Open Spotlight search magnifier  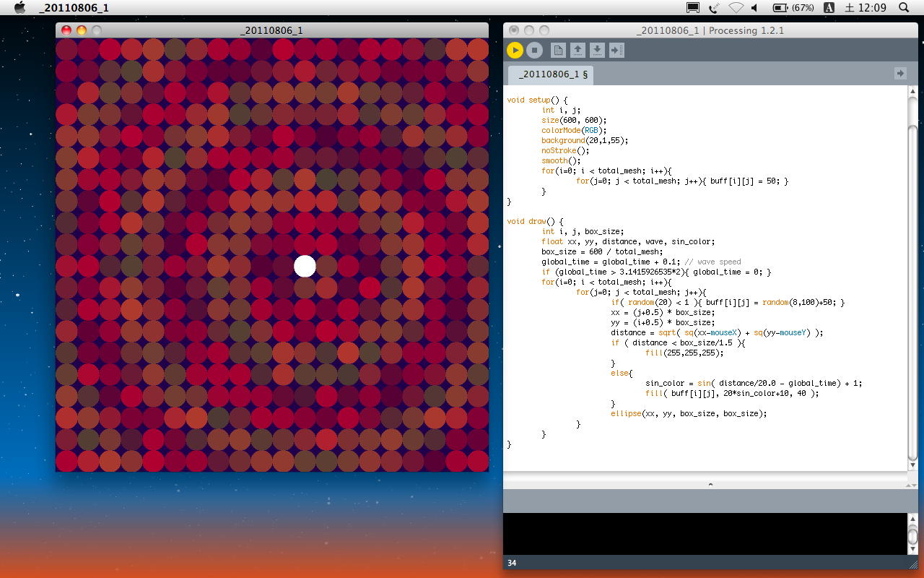[x=904, y=8]
